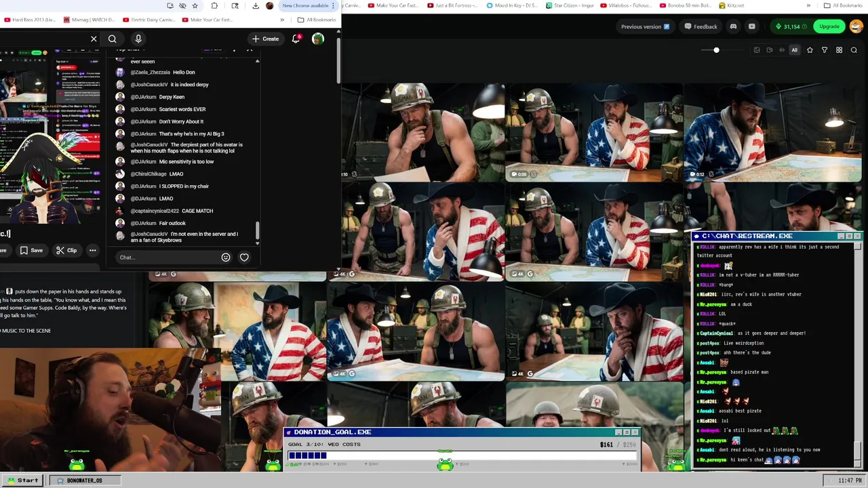Click New Chrome available update button
This screenshot has height=488, width=868.
[x=309, y=5]
